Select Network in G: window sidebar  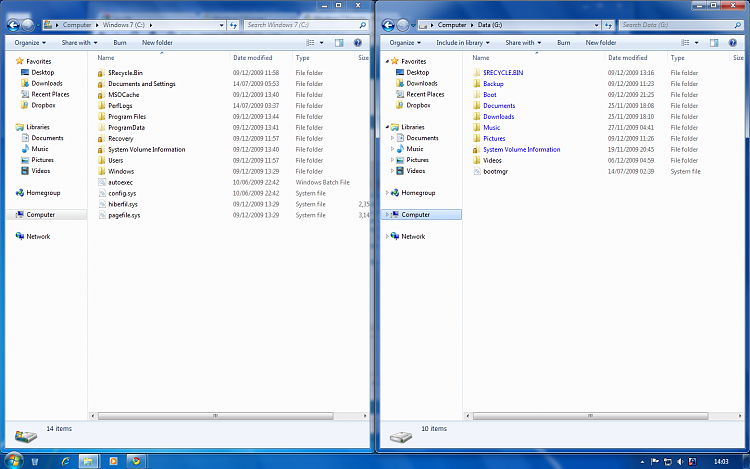click(413, 236)
